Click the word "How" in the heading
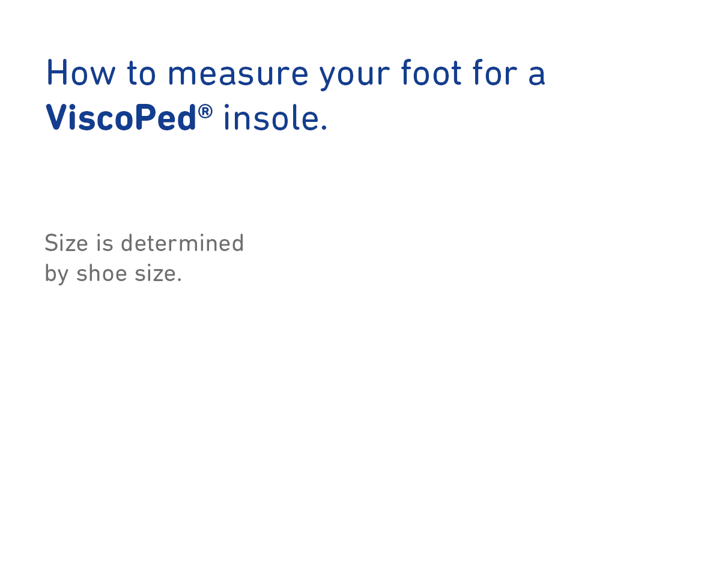The image size is (713, 588). (80, 73)
